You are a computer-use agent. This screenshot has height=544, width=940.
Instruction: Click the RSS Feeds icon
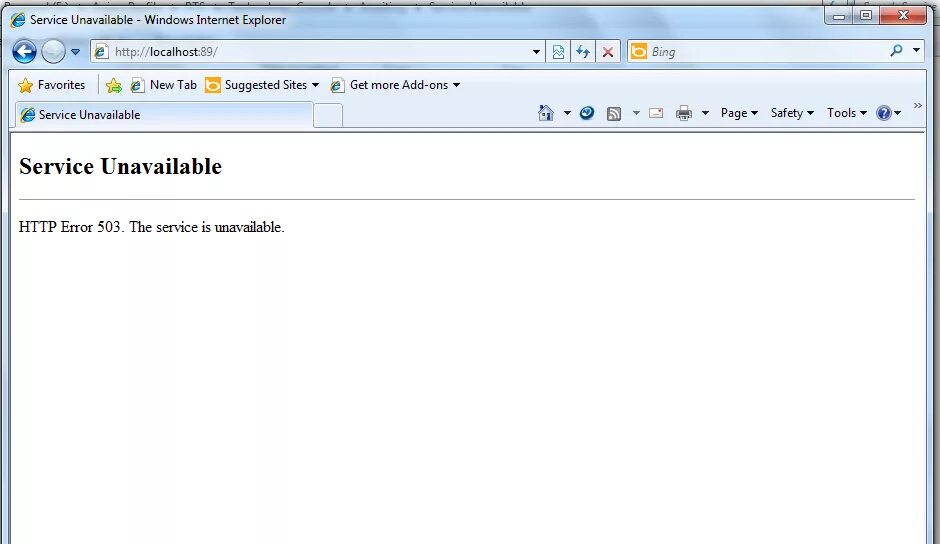coord(614,113)
